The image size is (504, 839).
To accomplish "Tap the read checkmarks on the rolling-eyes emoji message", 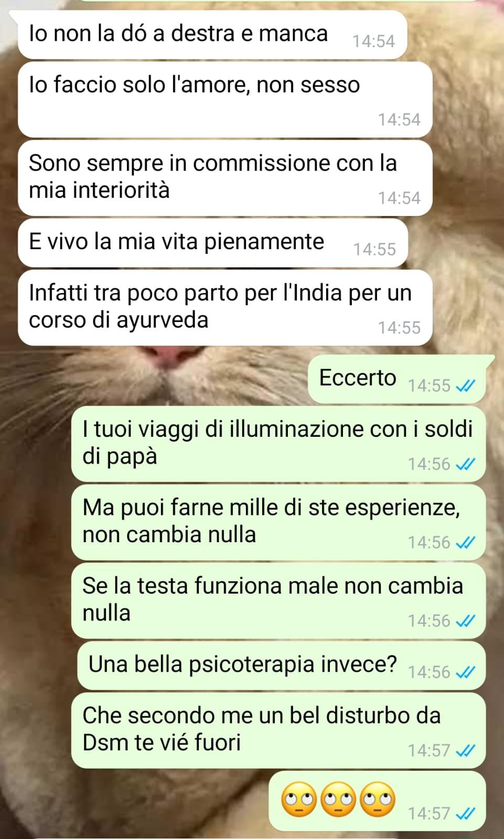I will tap(465, 814).
